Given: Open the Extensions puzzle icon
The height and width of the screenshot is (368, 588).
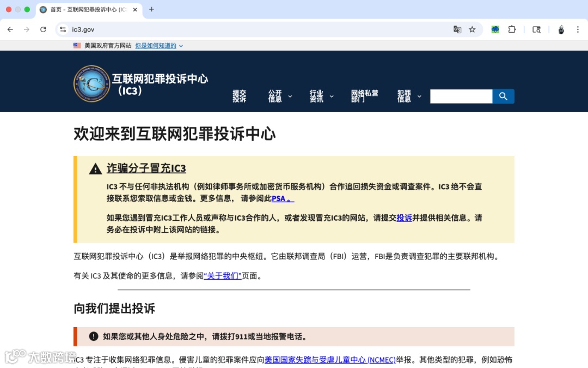Looking at the screenshot, I should 512,29.
